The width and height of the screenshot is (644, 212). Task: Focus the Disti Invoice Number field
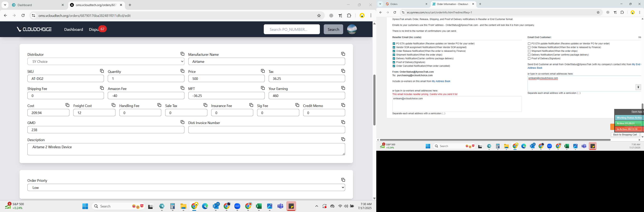coord(267,130)
